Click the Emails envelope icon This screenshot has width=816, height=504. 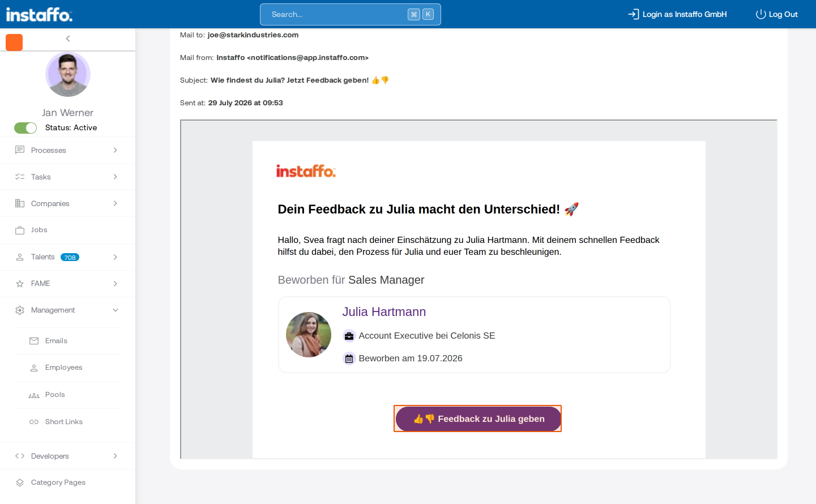tap(34, 341)
